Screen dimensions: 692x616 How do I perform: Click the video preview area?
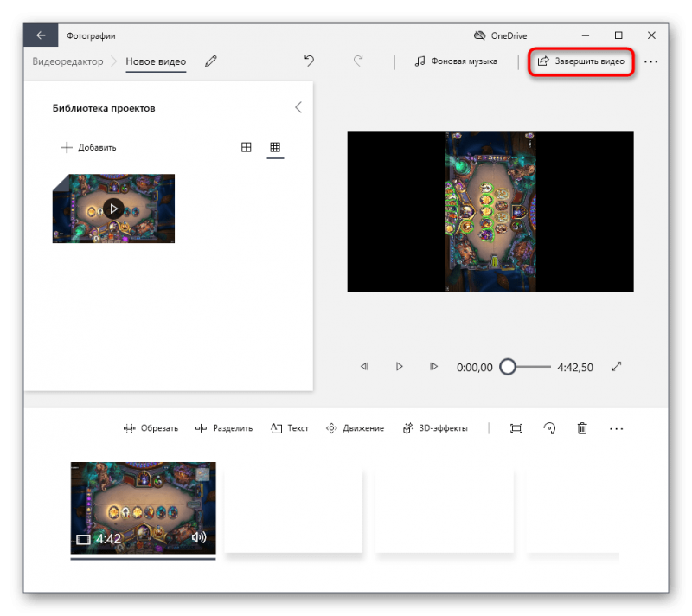[x=490, y=211]
